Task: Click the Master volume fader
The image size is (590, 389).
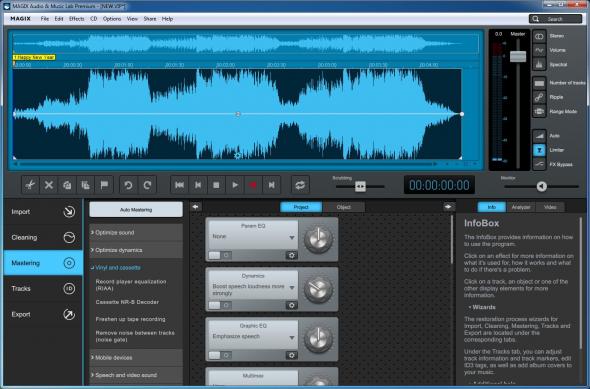Action: 518,56
